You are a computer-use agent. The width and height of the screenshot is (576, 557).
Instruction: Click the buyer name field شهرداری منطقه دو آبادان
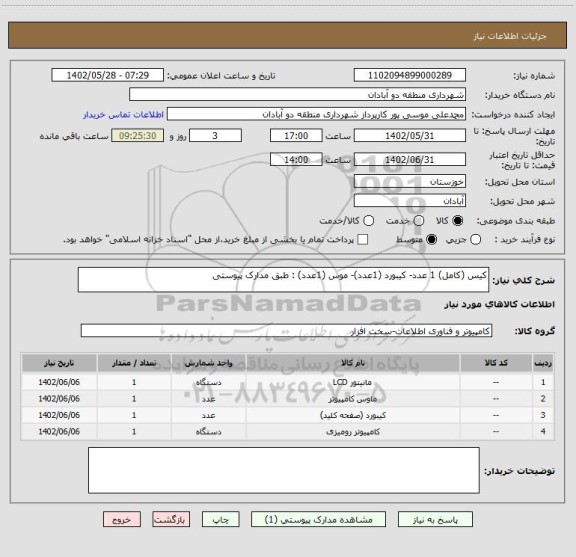click(x=298, y=95)
